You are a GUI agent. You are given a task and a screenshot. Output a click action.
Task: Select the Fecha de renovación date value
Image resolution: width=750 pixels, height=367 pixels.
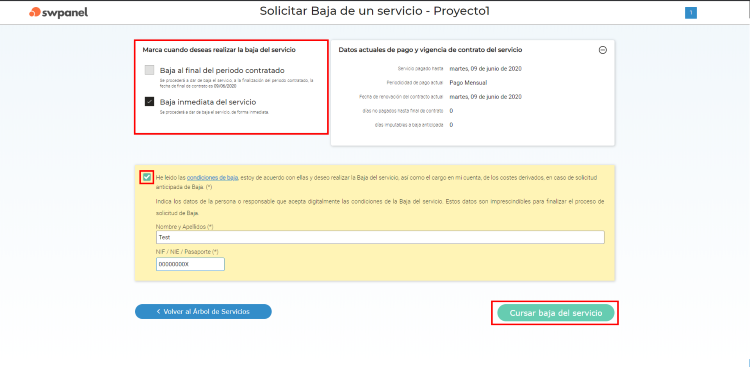point(485,97)
